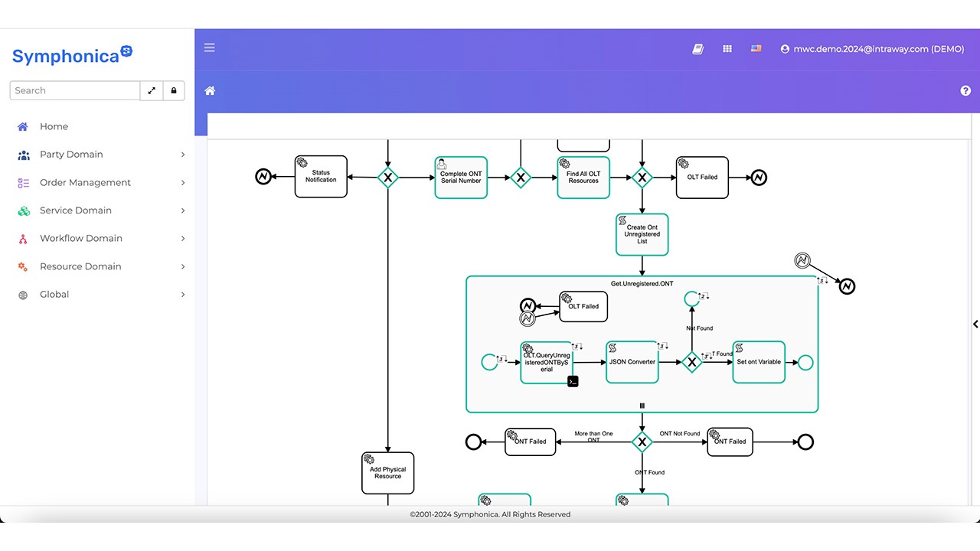Click the start event inside Get.Unregistered.ONT
Image resolution: width=980 pixels, height=551 pixels.
pyautogui.click(x=489, y=362)
